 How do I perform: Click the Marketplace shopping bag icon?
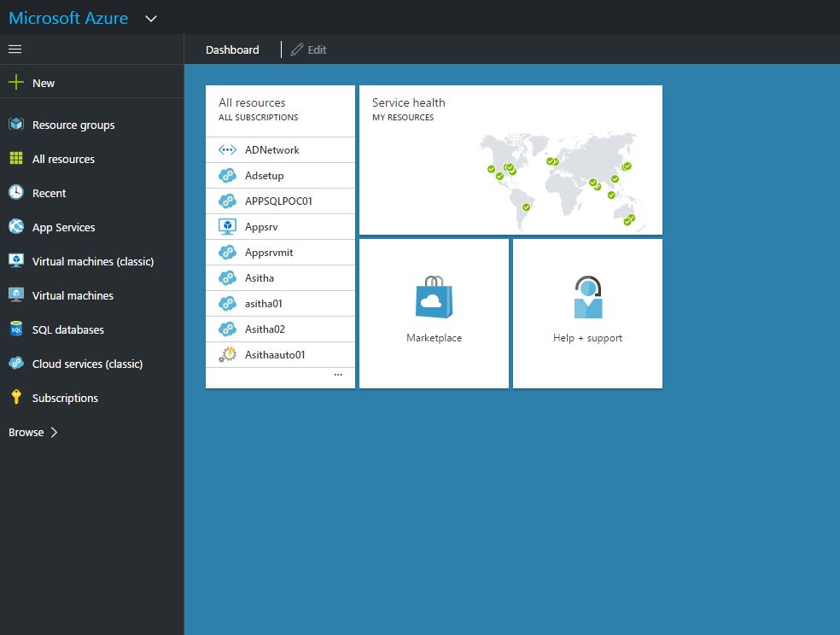coord(434,297)
